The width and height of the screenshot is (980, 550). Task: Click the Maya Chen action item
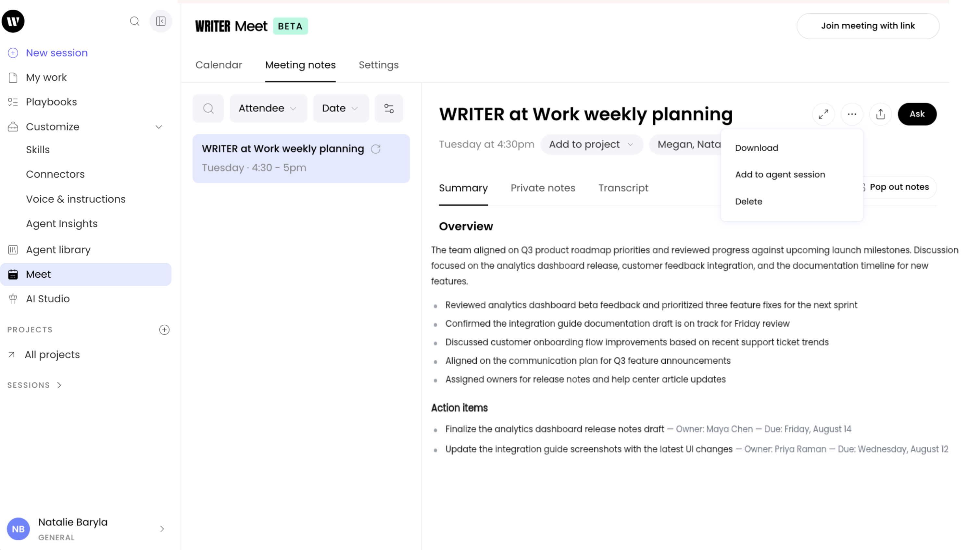point(648,430)
